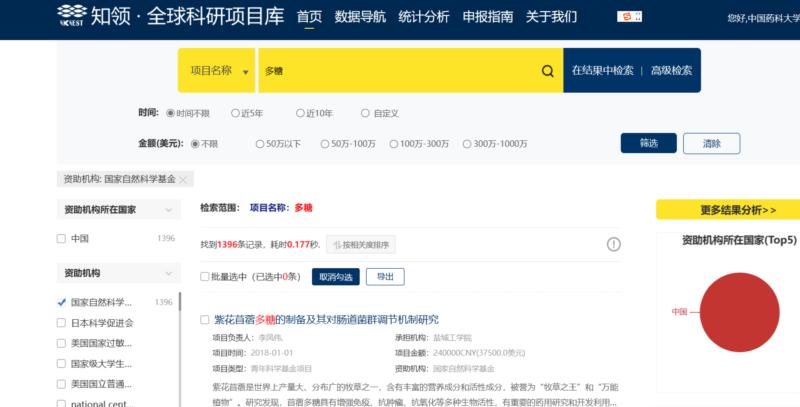The image size is (800, 407).
Task: Select 近10年 time option
Action: tap(300, 113)
